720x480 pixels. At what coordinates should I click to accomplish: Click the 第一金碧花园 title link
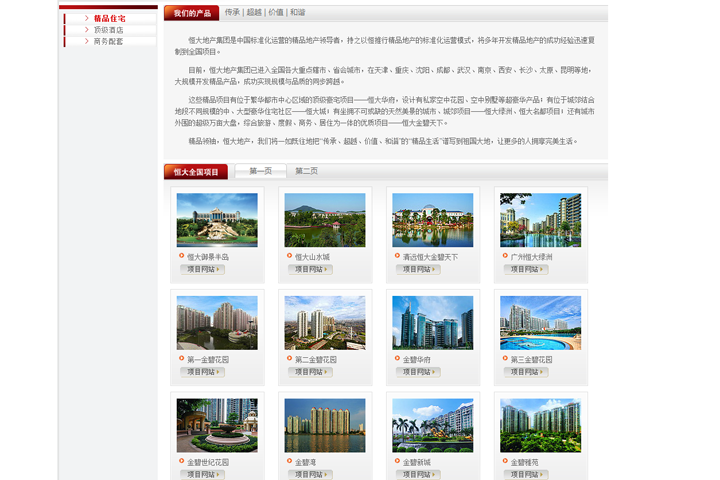[208, 359]
